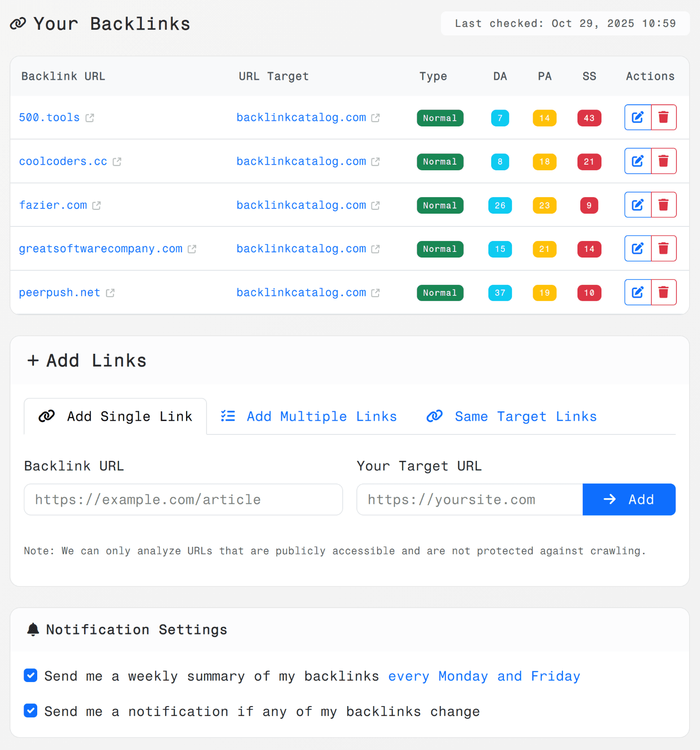Delete the greatsoftwarecompany.com backlink

tap(664, 249)
